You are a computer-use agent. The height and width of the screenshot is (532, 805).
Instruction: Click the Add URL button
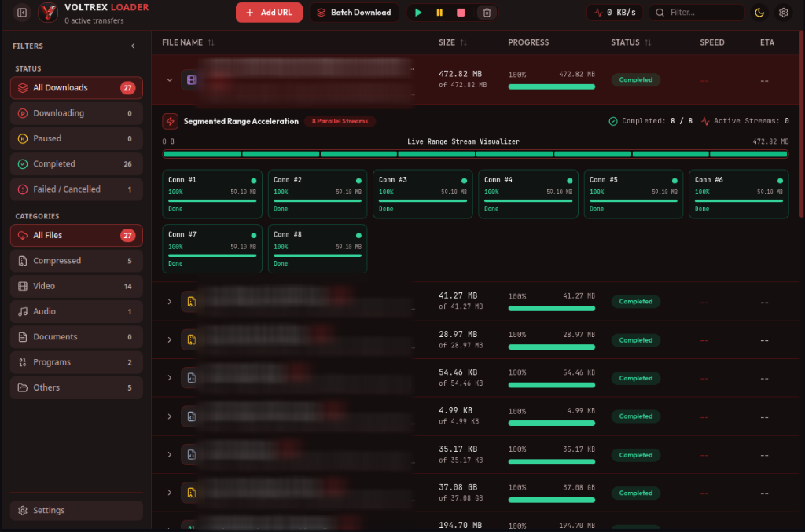click(x=269, y=13)
